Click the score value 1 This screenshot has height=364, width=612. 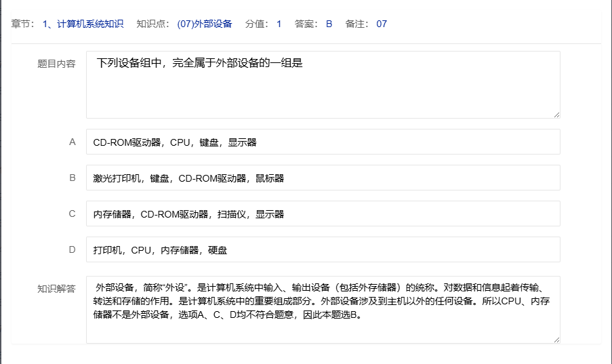[x=279, y=24]
